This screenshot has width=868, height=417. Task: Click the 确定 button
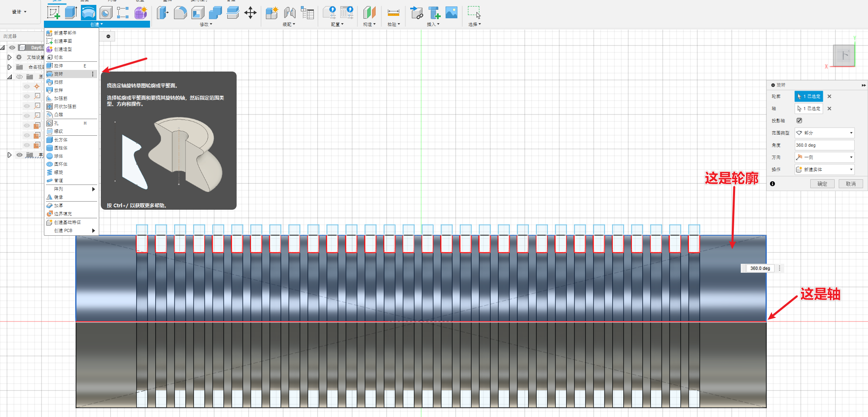coord(822,184)
